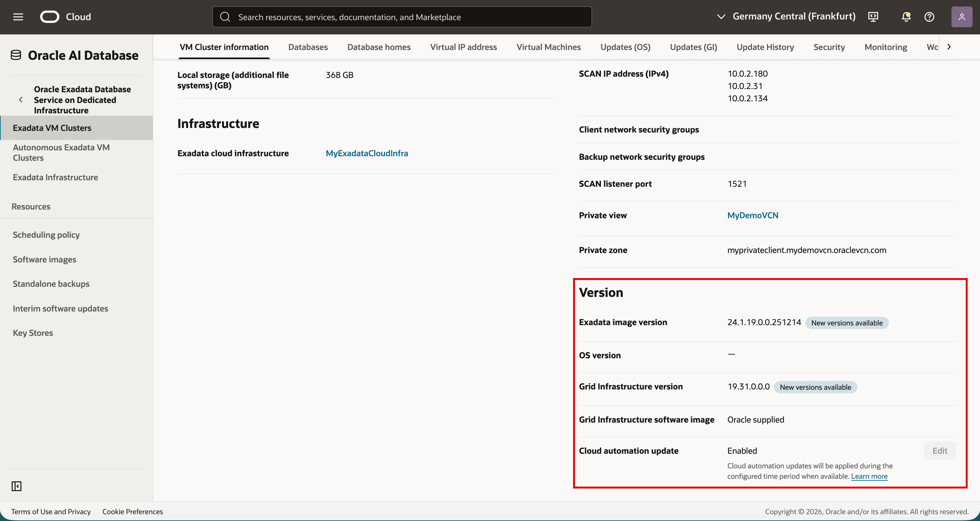The image size is (980, 521).
Task: Select IP address 10.0.2.134
Action: 748,98
